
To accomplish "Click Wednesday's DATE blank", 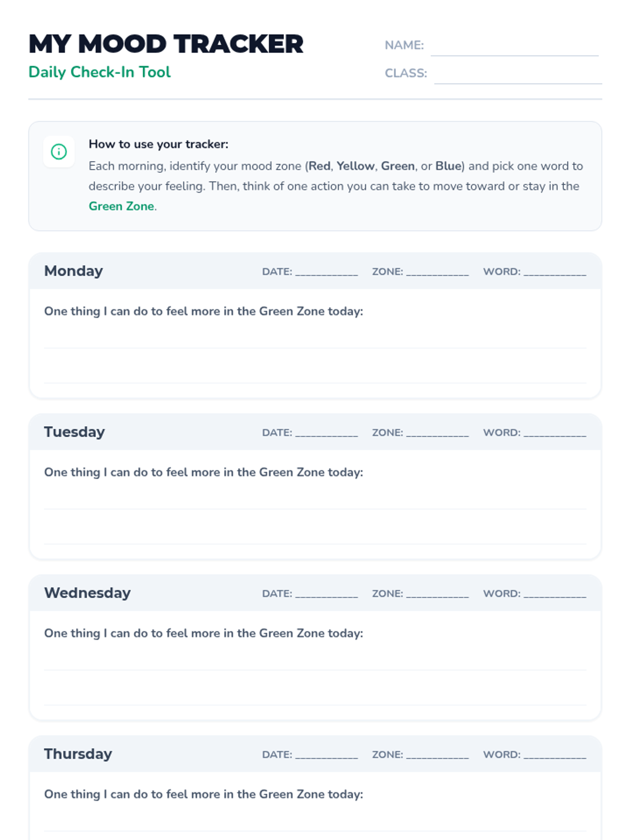I will (326, 594).
